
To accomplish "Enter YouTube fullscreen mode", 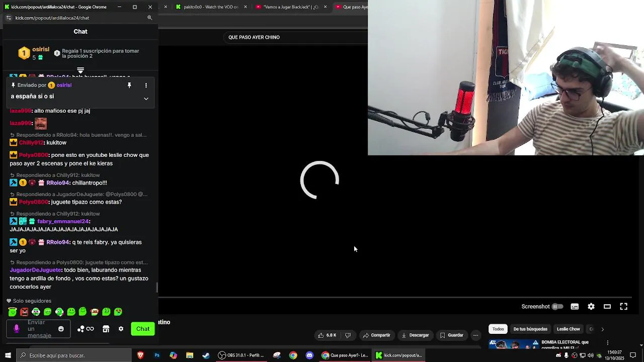I will click(623, 307).
